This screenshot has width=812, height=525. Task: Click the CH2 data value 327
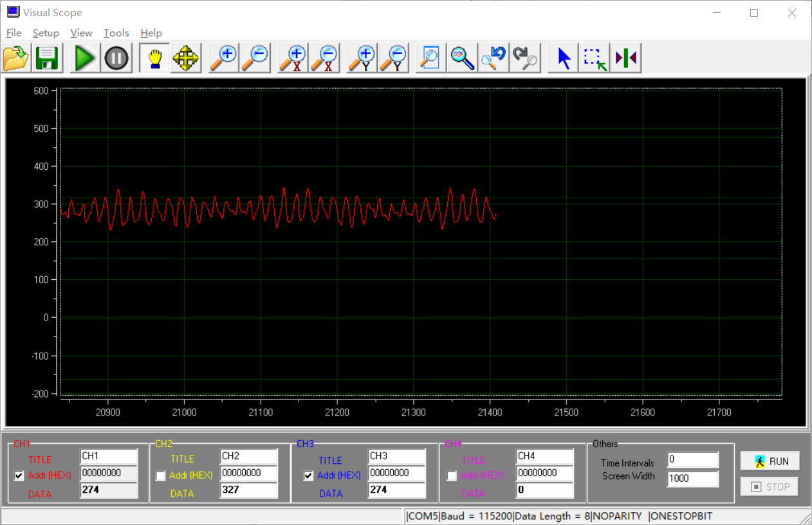click(x=248, y=490)
